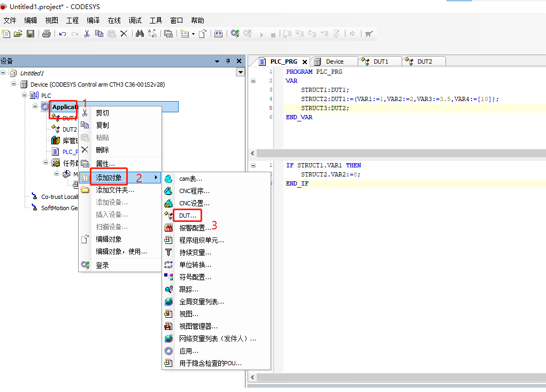546x392 pixels.
Task: Open the 调试 menu
Action: 135,20
